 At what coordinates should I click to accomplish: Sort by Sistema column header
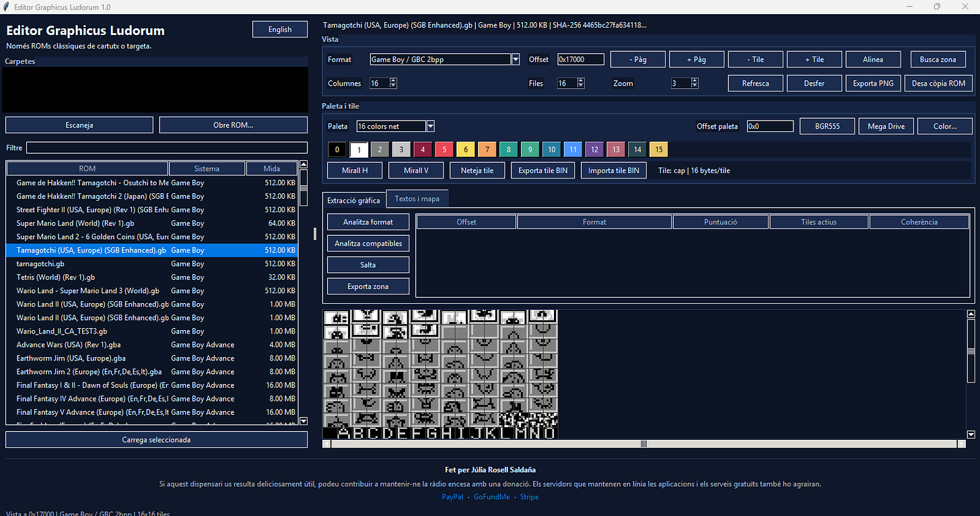click(207, 168)
